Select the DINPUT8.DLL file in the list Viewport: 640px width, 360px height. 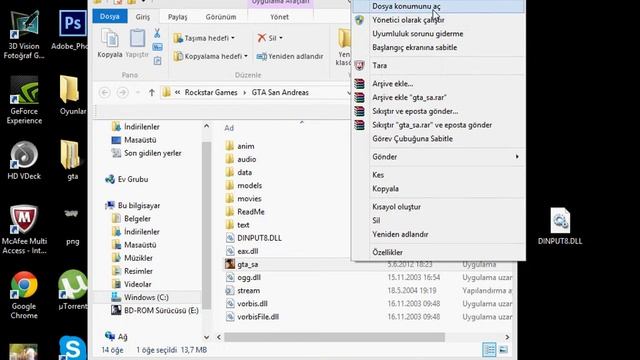coord(254,238)
